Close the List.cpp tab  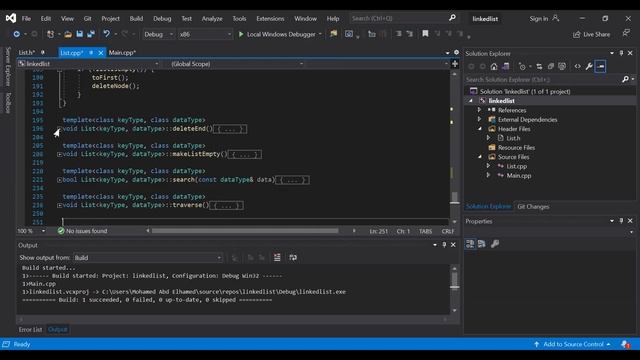(x=100, y=53)
